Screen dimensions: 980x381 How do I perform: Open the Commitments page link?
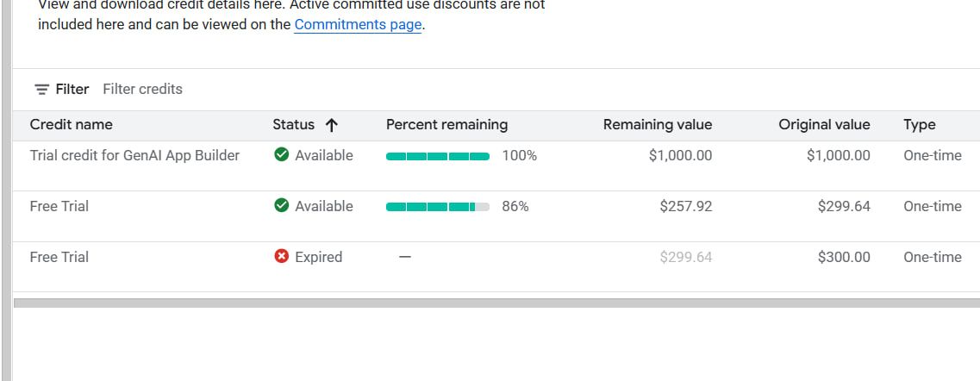(x=358, y=25)
